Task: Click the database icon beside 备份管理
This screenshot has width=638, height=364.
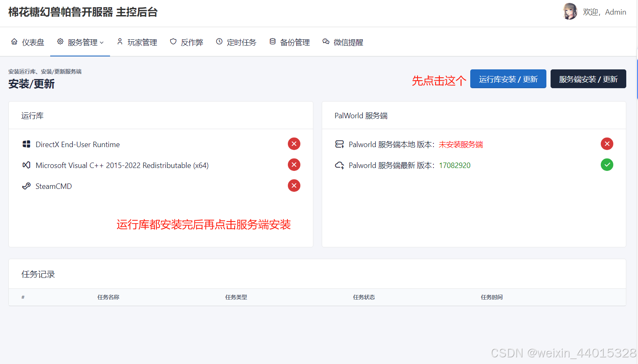Action: [x=272, y=42]
